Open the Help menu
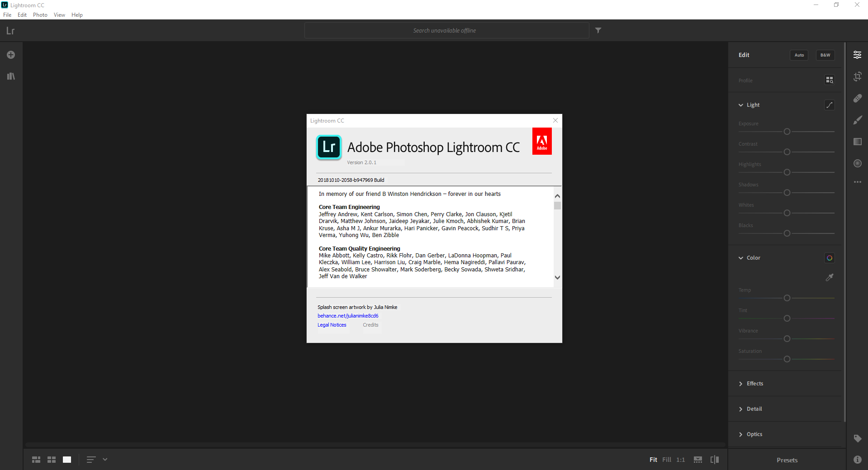 click(x=77, y=15)
